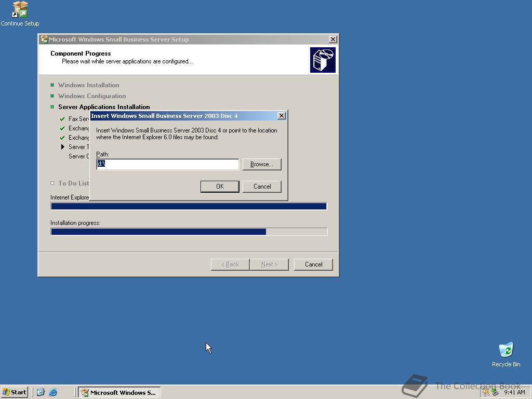Click the Browse... button

tap(262, 164)
